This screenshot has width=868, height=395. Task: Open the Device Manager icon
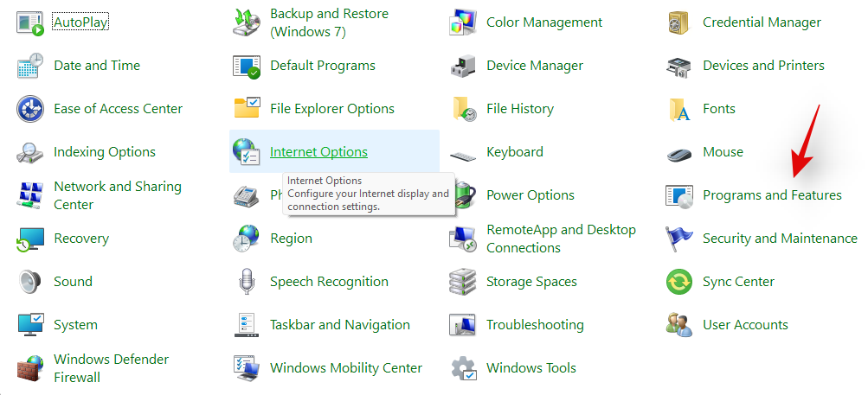point(463,66)
